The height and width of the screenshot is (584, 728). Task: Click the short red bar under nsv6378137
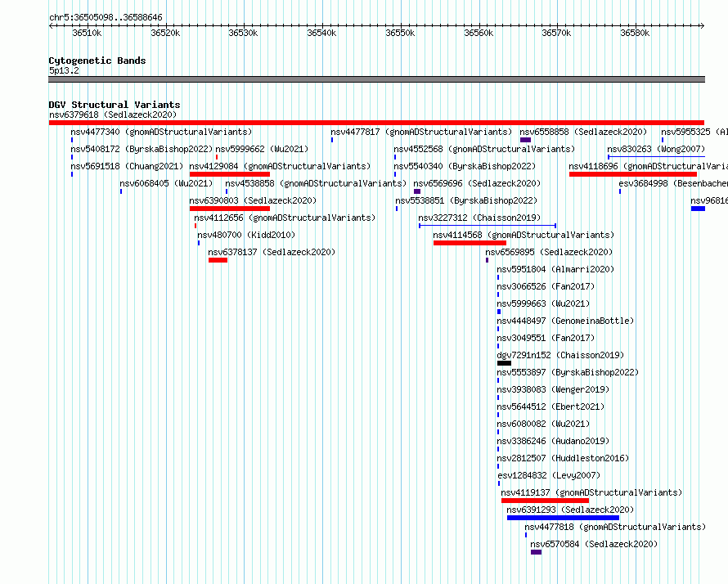[218, 260]
